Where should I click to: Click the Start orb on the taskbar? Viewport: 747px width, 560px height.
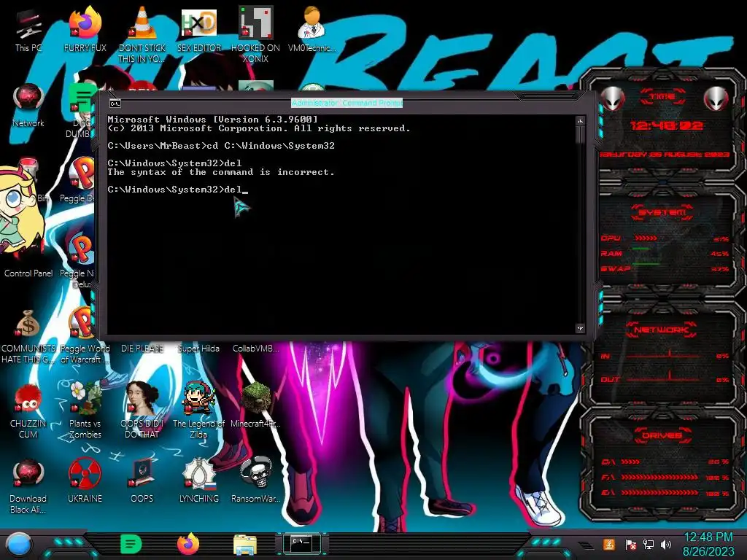pyautogui.click(x=19, y=544)
